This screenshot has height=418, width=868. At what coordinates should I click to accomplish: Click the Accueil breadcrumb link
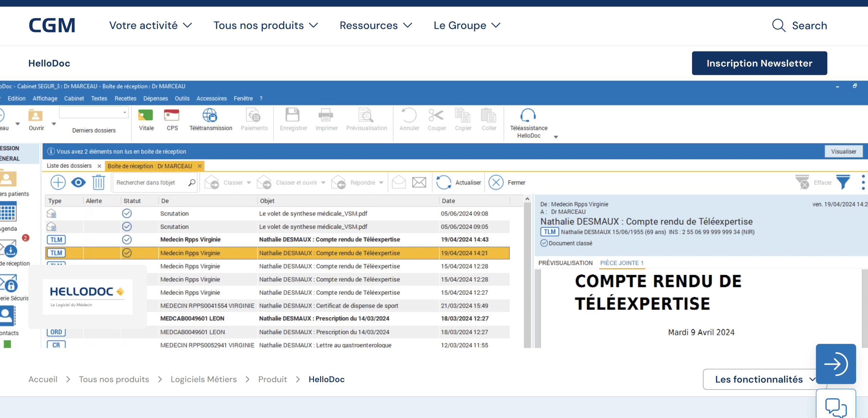point(43,379)
